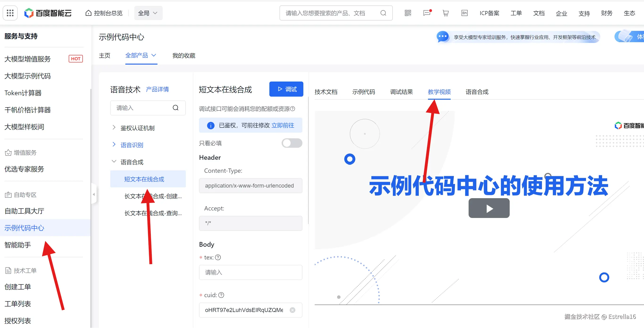This screenshot has width=644, height=328.
Task: Clear the cuid field with x icon
Action: [x=292, y=310]
